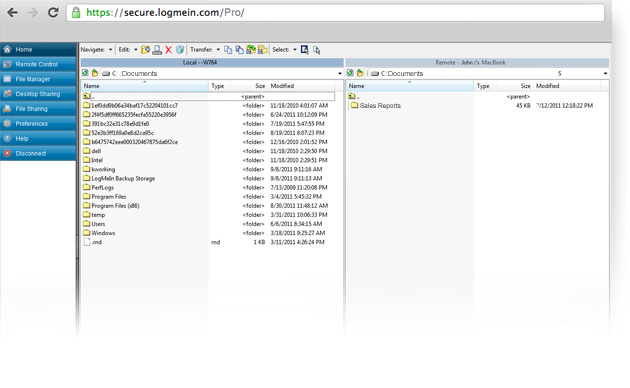Open the Select dropdown menu
Viewport: 630px width, 388px height.
[284, 49]
